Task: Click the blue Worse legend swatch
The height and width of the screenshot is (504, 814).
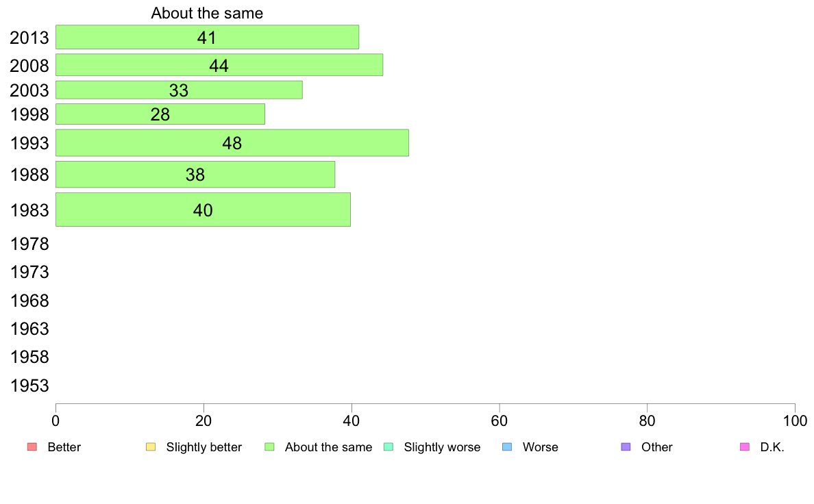Action: (507, 447)
